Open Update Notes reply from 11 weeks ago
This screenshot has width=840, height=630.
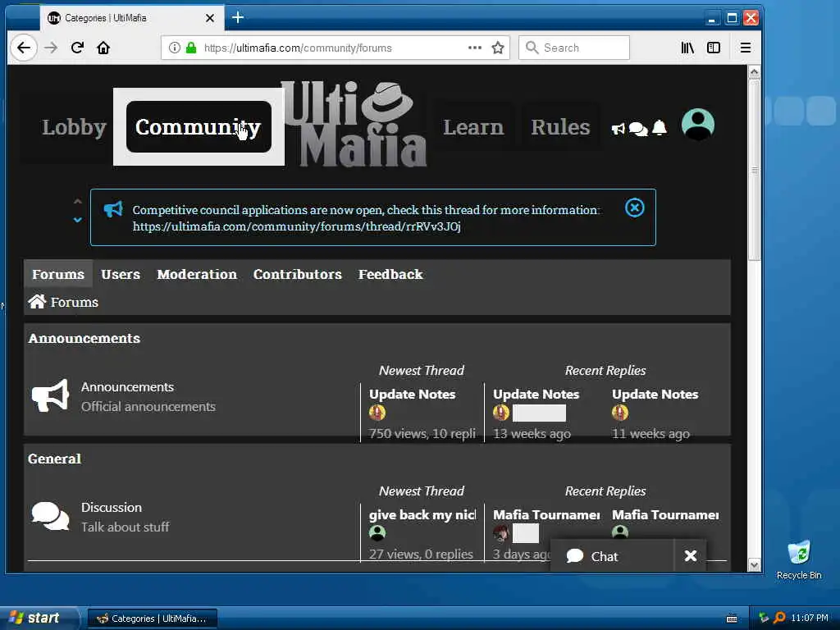click(x=655, y=395)
